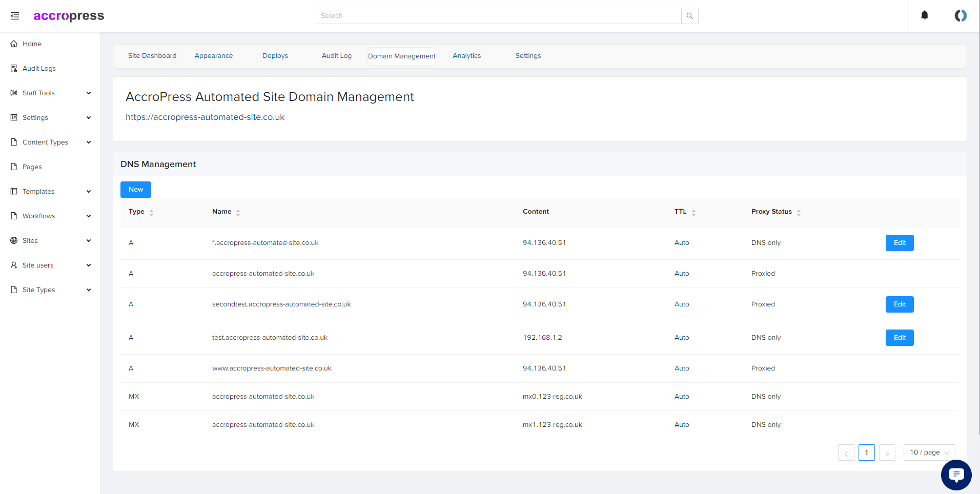The height and width of the screenshot is (494, 980).
Task: Sort table by Type column arrows
Action: (151, 212)
